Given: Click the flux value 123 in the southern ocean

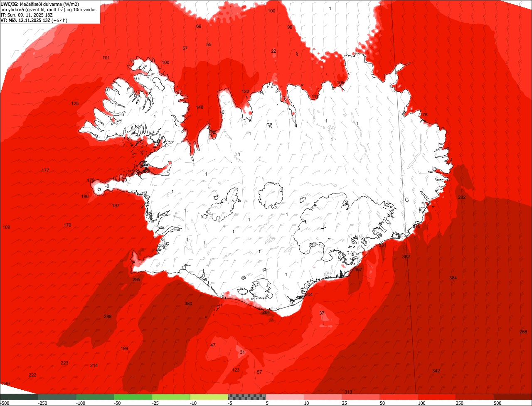Looking at the screenshot, I should tap(236, 370).
